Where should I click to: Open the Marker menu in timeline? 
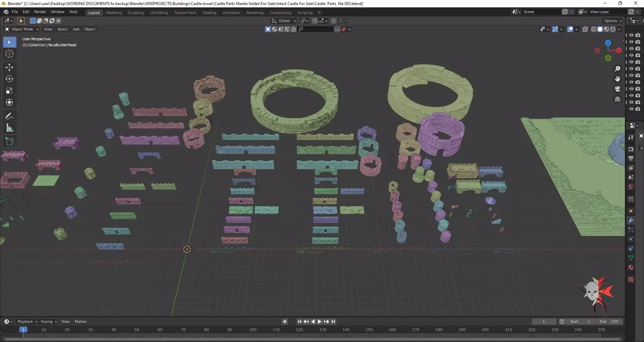point(80,322)
